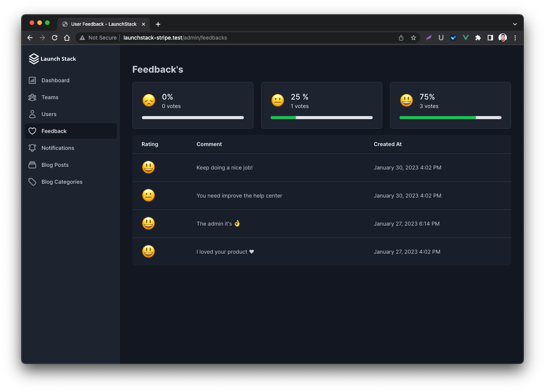The width and height of the screenshot is (545, 392).
Task: Open a new browser tab
Action: tap(158, 24)
